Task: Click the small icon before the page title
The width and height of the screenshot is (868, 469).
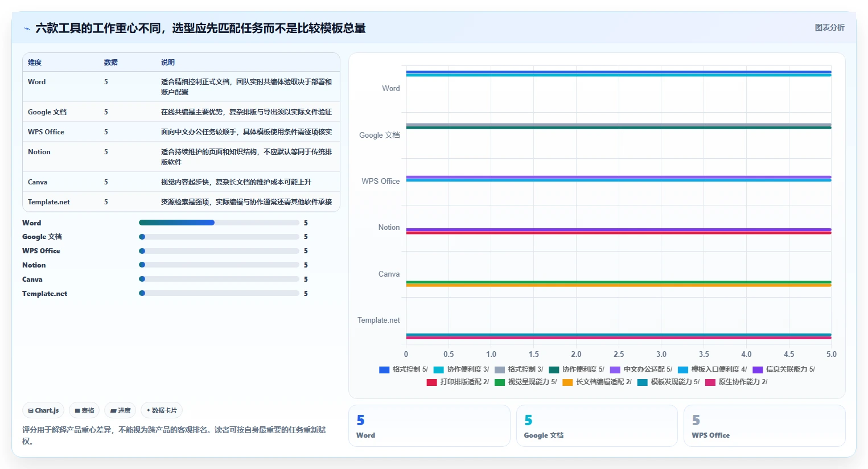Action: click(27, 28)
